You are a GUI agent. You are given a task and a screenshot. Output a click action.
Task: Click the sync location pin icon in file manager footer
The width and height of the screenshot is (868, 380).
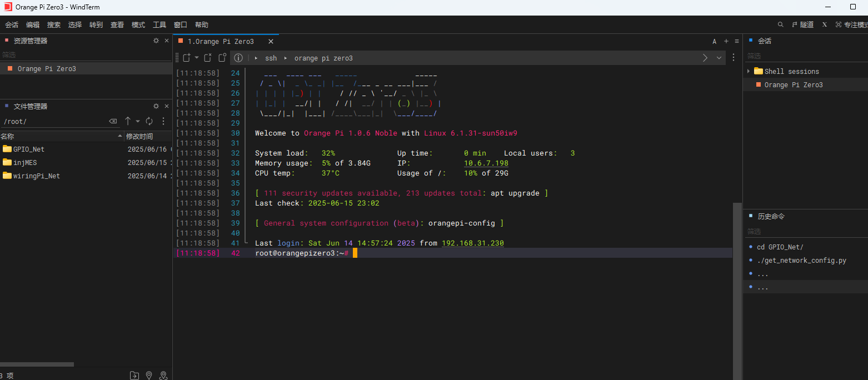[x=163, y=376]
